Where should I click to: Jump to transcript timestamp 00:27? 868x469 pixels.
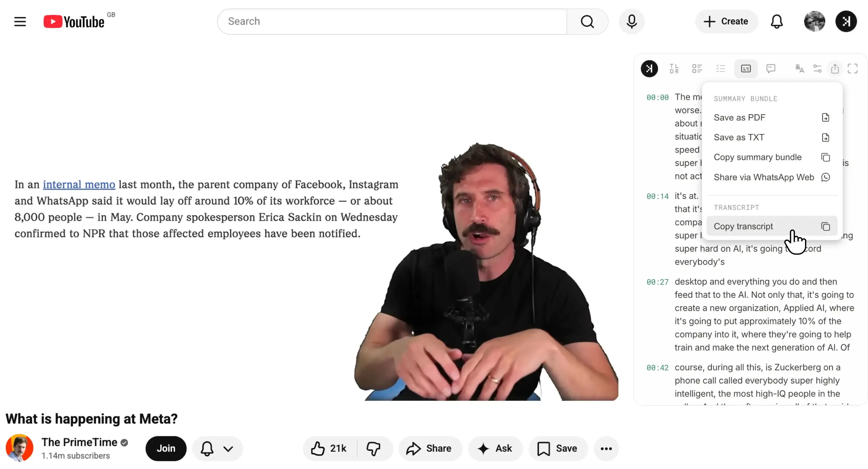pos(658,282)
